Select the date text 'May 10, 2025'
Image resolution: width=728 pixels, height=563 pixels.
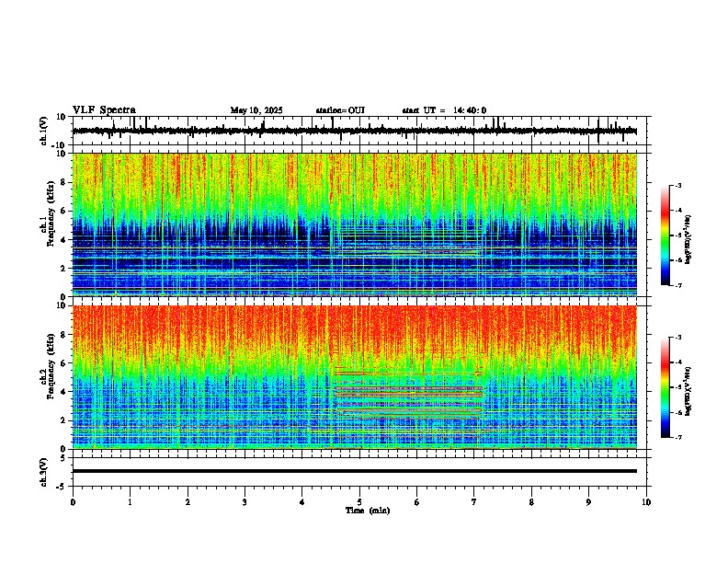pos(256,110)
